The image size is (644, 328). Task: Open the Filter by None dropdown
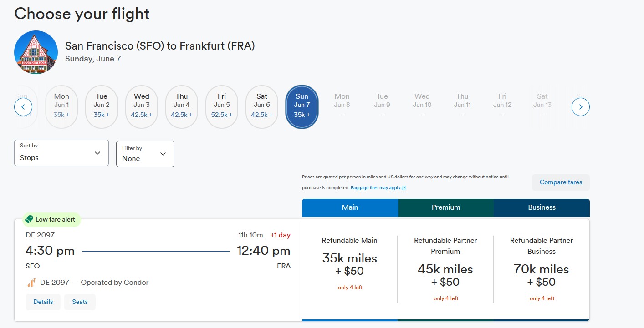click(x=145, y=154)
